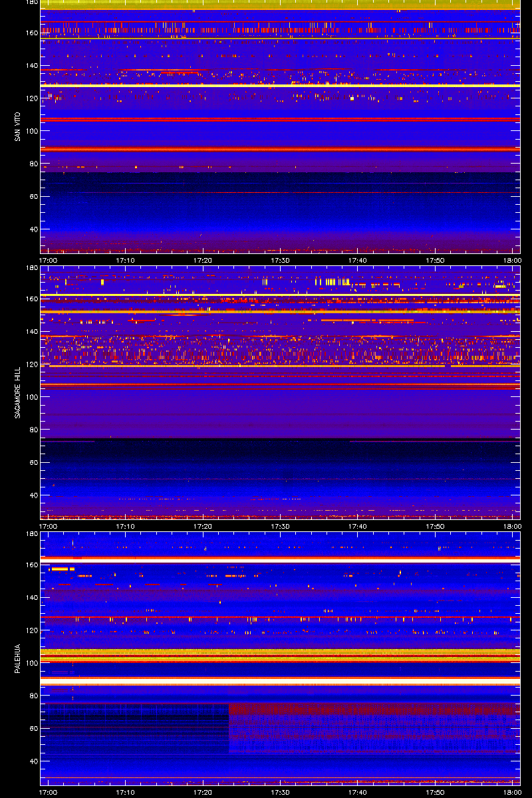Click the 120 tick on San Vito axis
This screenshot has width=532, height=798.
click(31, 98)
